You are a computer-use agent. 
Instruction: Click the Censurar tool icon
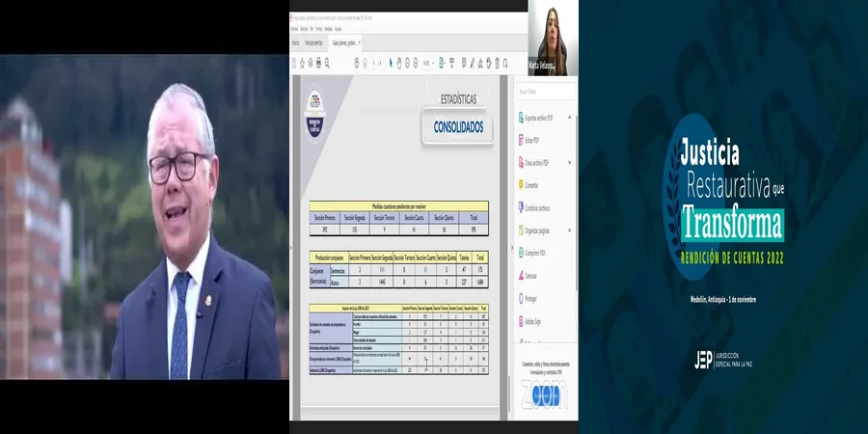521,275
